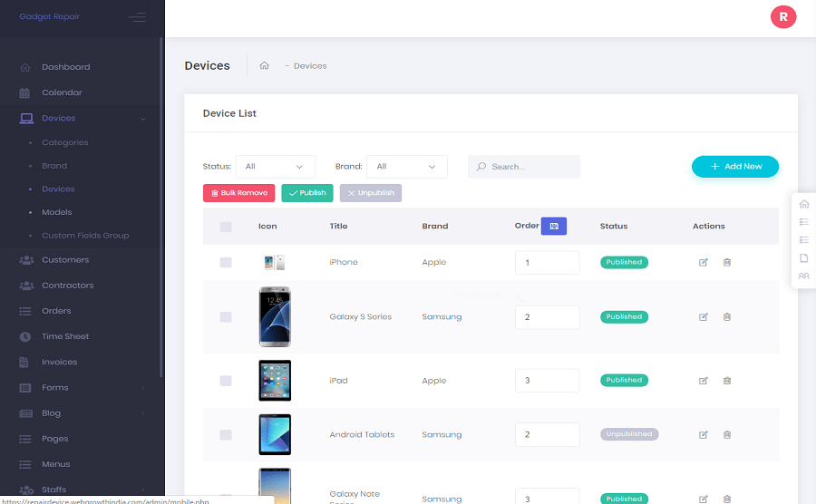Image resolution: width=816 pixels, height=504 pixels.
Task: Open the Brand filter dropdown
Action: (x=407, y=167)
